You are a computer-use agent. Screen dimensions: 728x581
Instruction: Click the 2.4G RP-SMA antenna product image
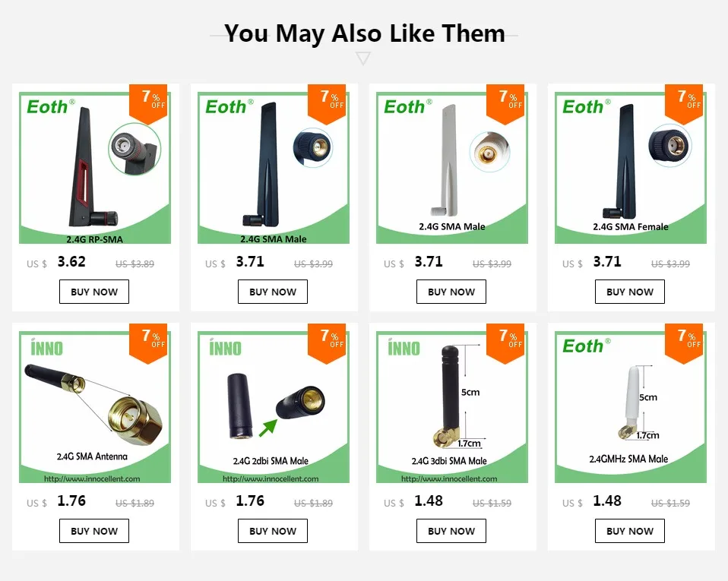pos(95,168)
